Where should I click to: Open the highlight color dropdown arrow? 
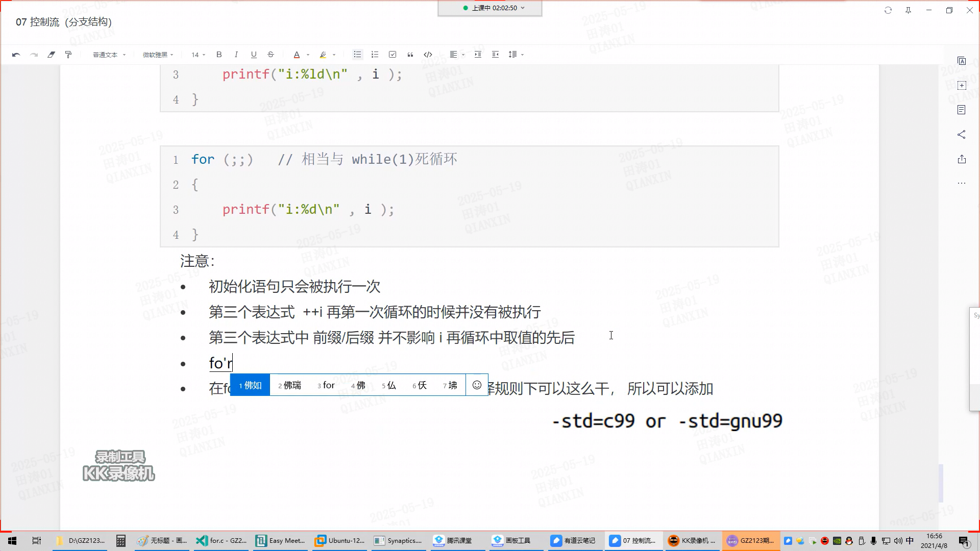(334, 55)
